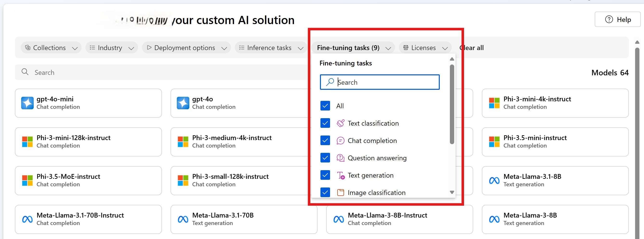Click the Meta-Llama-3.1-8B Meta logo
The width and height of the screenshot is (644, 239).
point(494,181)
